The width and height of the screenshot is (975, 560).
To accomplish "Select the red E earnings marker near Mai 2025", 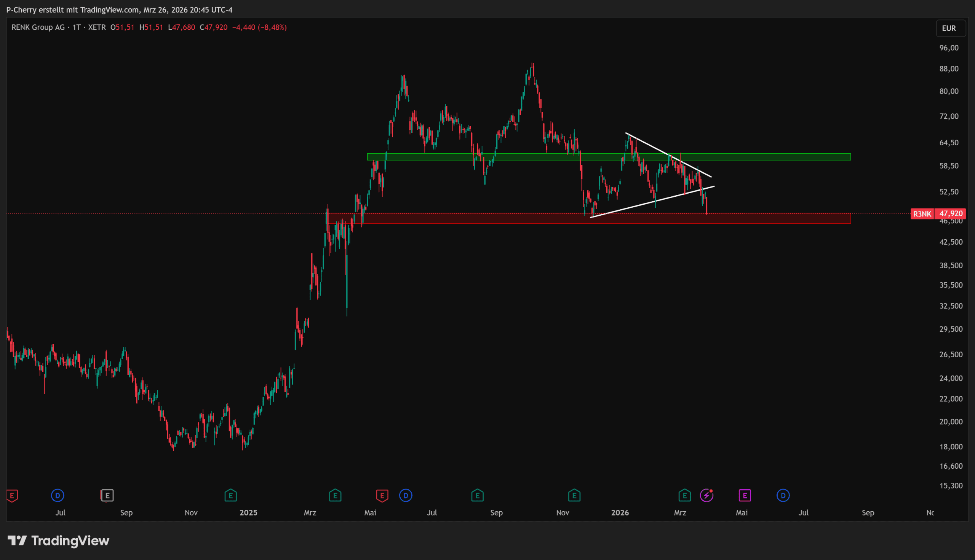I will point(382,495).
